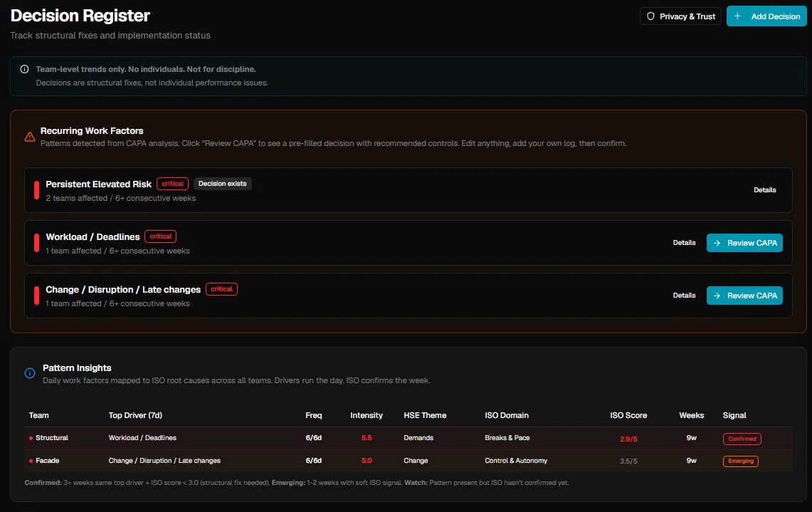812x512 pixels.
Task: Click the 9w weeks value in Facade row
Action: coord(691,461)
